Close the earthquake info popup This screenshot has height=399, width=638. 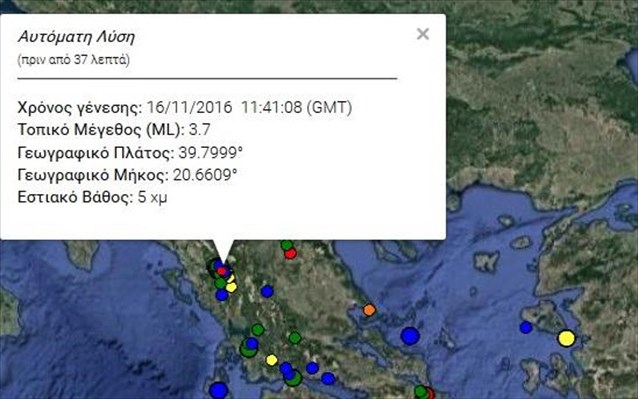coord(423,34)
